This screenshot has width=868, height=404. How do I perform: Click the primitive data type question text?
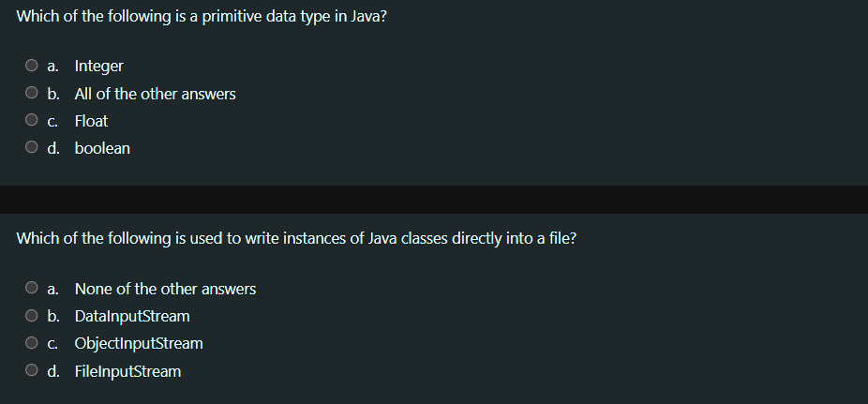click(202, 17)
